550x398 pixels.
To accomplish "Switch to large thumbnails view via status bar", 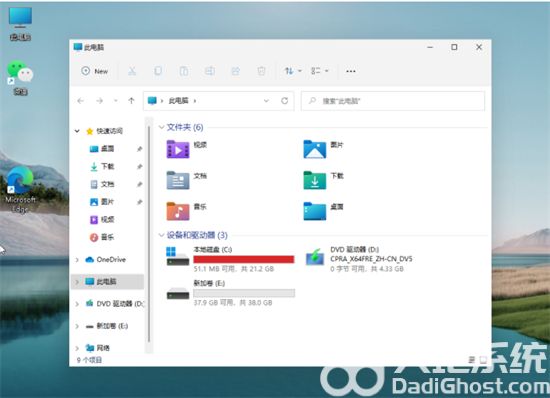I will point(483,359).
